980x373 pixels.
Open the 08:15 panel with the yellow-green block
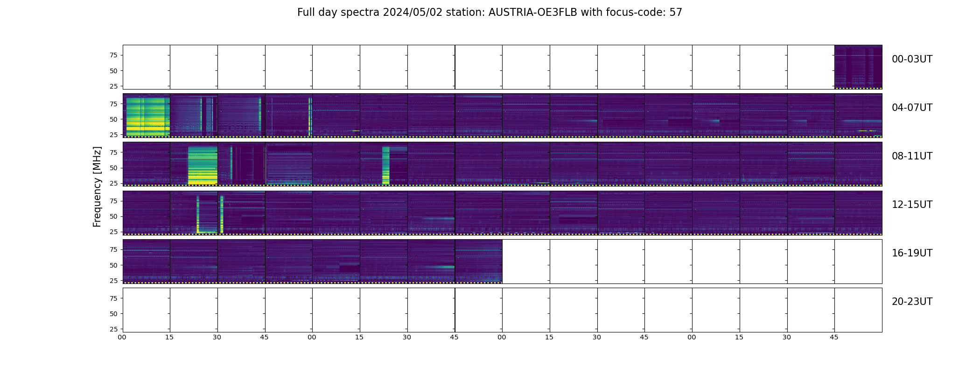194,164
